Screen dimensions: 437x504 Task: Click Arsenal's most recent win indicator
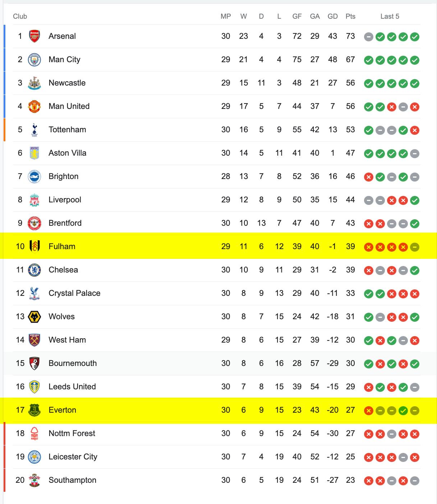[415, 37]
